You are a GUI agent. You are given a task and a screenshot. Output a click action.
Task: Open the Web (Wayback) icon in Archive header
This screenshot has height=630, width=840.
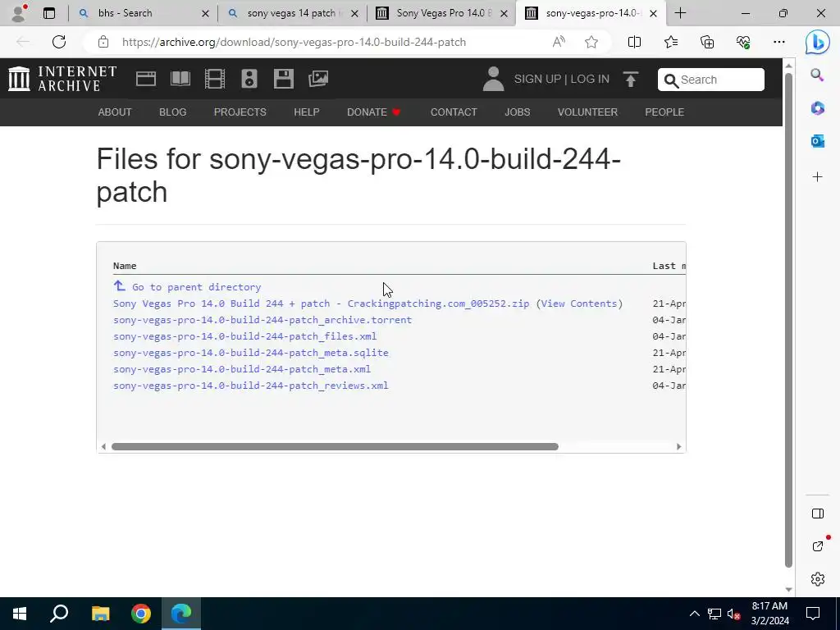(x=146, y=79)
